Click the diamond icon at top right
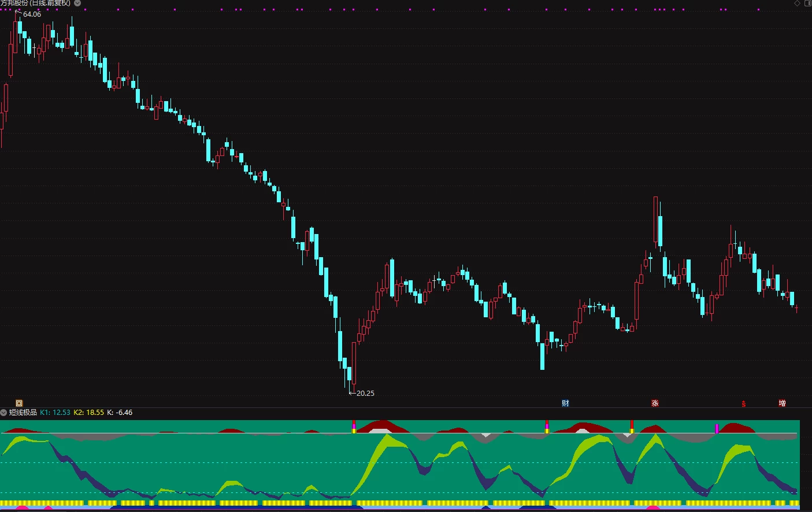 tap(798, 3)
